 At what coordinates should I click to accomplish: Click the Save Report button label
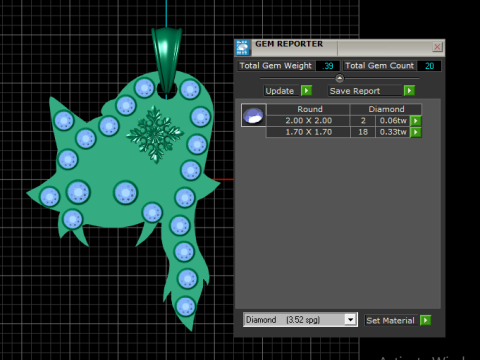365,91
